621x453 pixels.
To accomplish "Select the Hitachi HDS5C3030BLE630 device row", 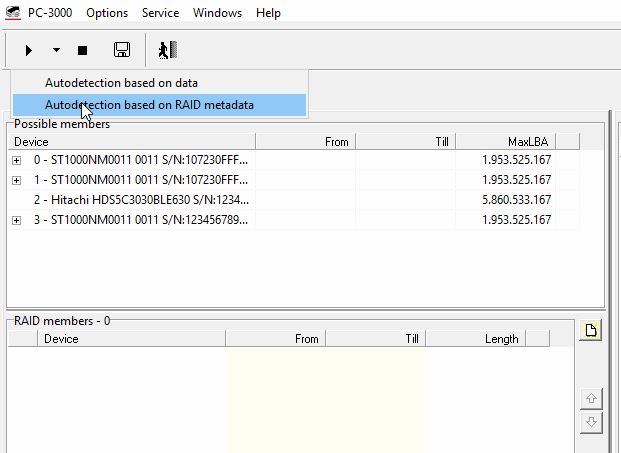I will (x=141, y=200).
